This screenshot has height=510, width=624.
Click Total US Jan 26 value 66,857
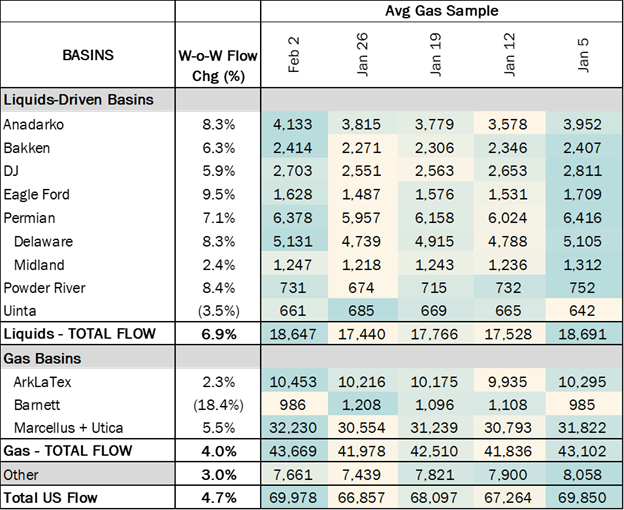[361, 498]
